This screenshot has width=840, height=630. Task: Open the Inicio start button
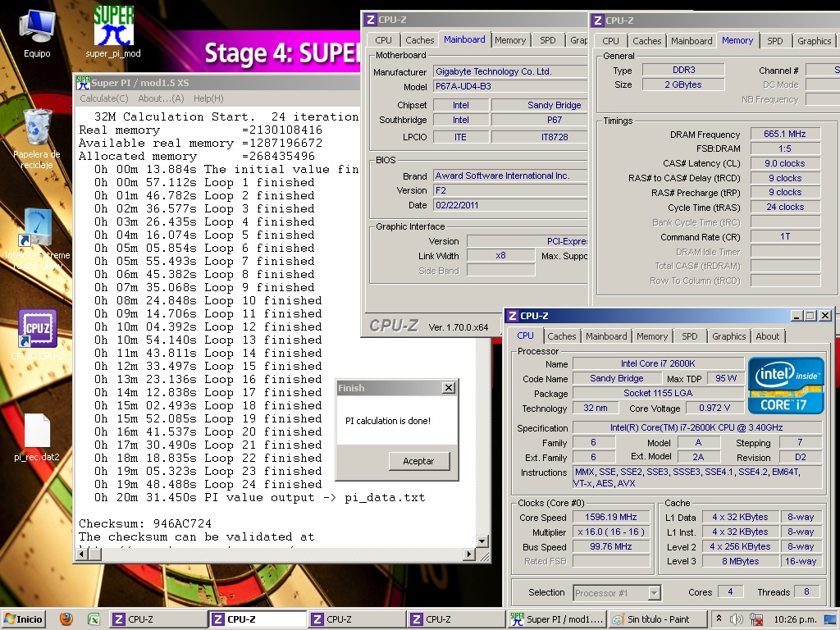coord(23,619)
